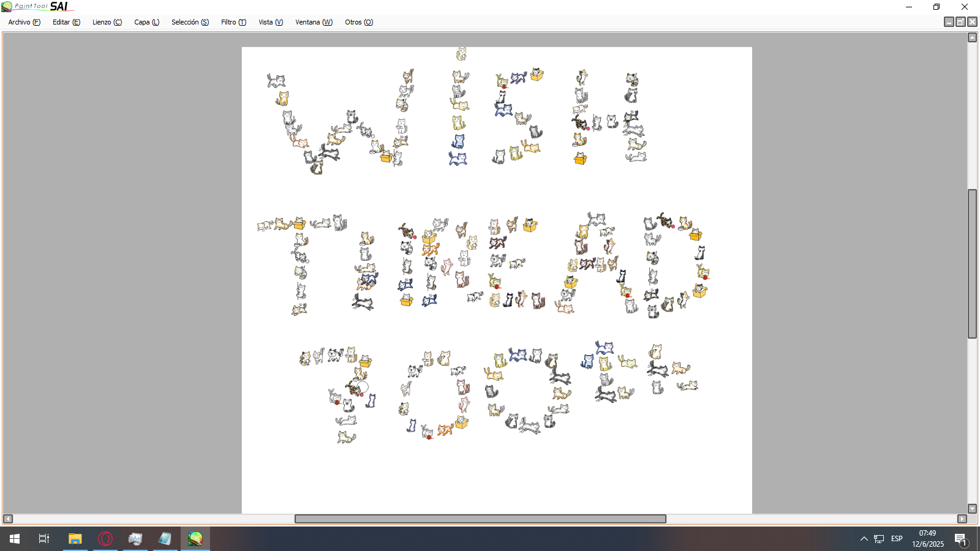The width and height of the screenshot is (980, 551).
Task: Click the cat-drawing canvas
Action: pos(497,280)
